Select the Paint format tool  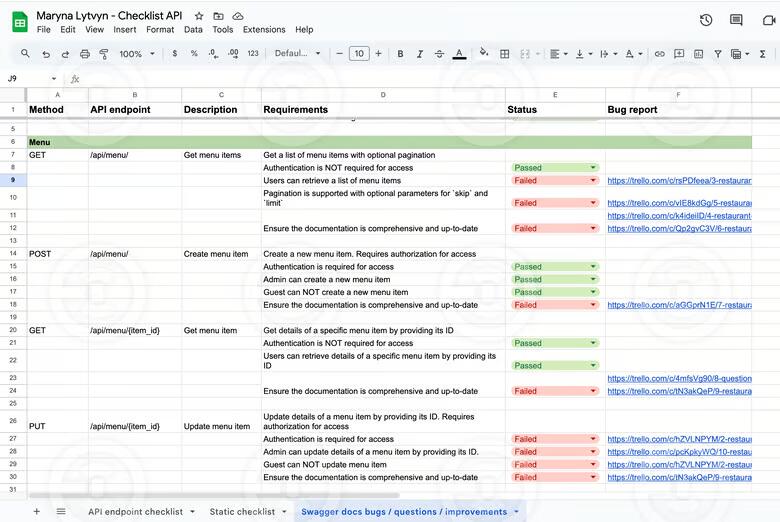104,54
